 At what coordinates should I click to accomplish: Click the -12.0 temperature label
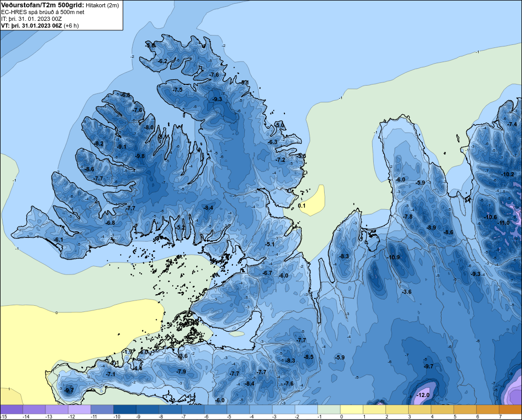[423, 395]
